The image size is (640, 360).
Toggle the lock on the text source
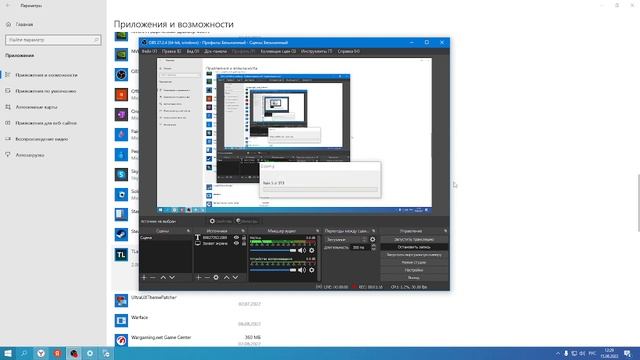[x=244, y=238]
